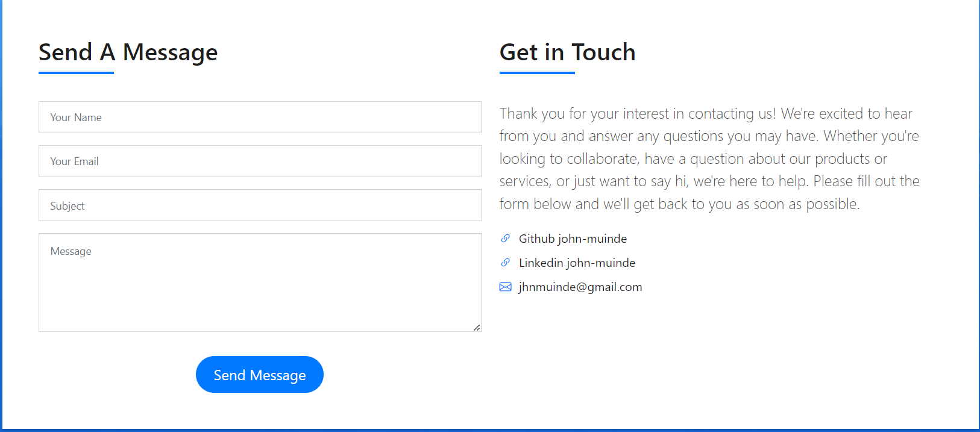
Task: Click inside the Message text area
Action: pos(260,283)
